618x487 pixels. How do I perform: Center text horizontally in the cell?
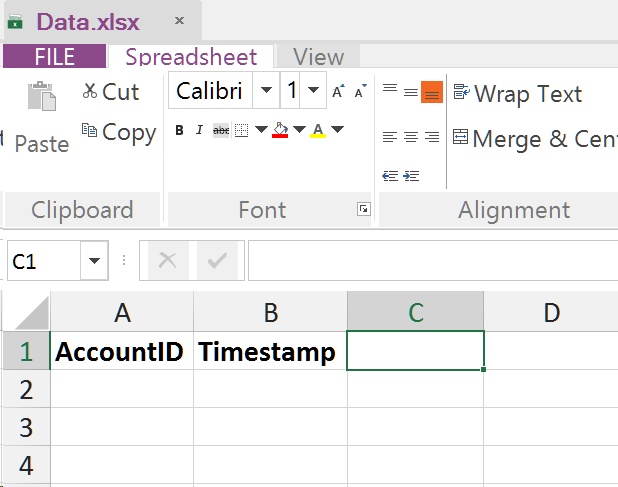click(x=411, y=137)
